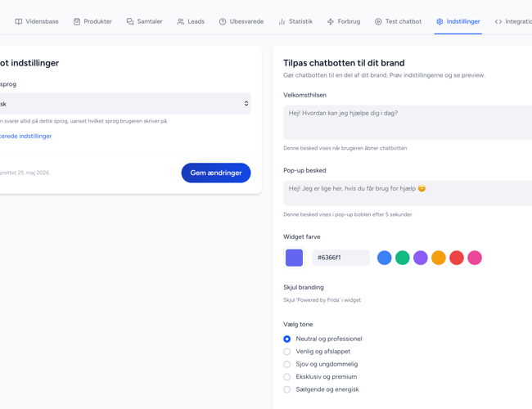The image size is (532, 409).
Task: Select the Neutral og professionel tone
Action: pos(287,339)
